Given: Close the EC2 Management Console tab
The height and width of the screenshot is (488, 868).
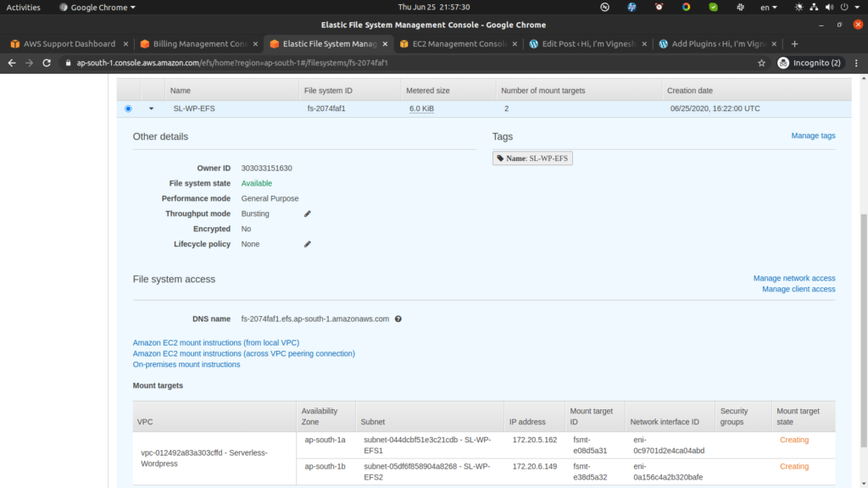Looking at the screenshot, I should pos(515,44).
